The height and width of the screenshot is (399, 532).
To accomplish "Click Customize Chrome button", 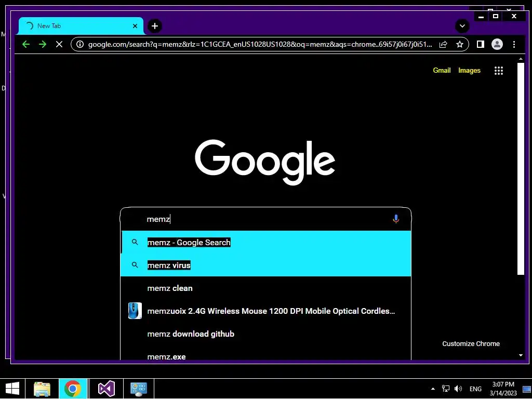I will (x=471, y=344).
